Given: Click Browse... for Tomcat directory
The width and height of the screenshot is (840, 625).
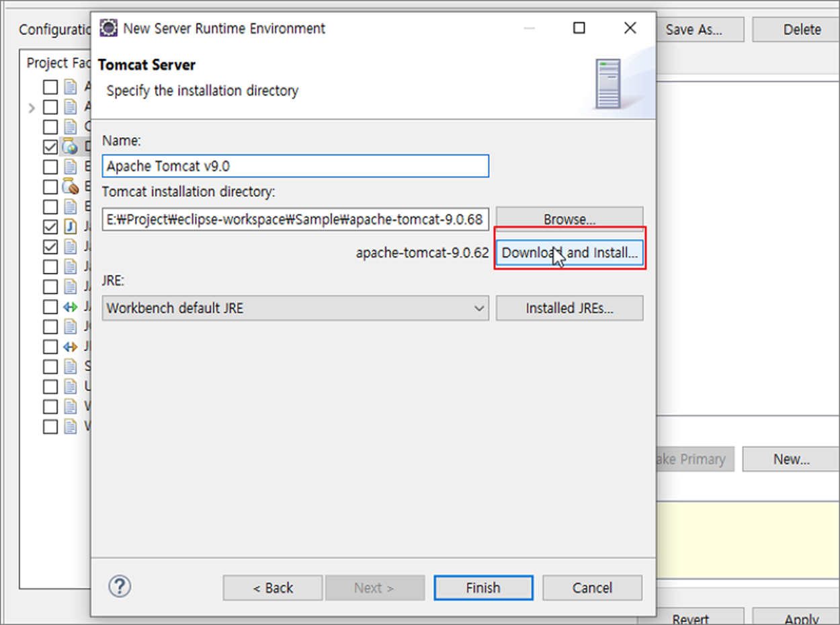Looking at the screenshot, I should click(570, 219).
